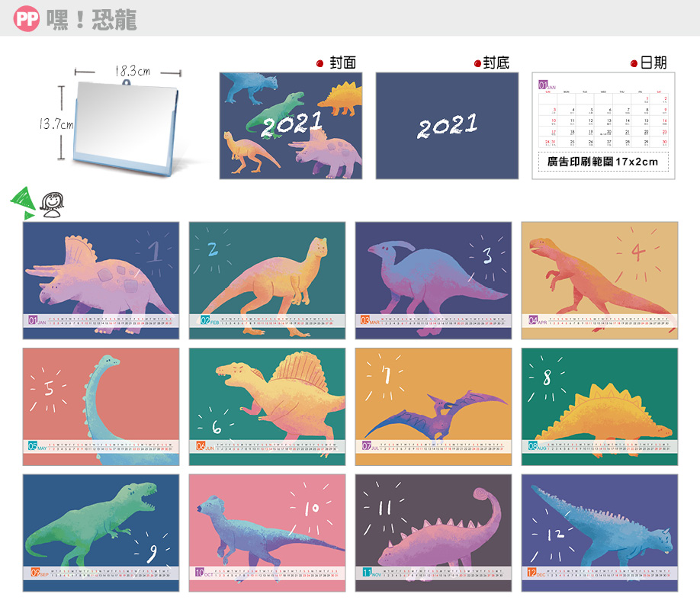Click the smiling girl face doodle
The height and width of the screenshot is (610, 700).
[x=52, y=205]
